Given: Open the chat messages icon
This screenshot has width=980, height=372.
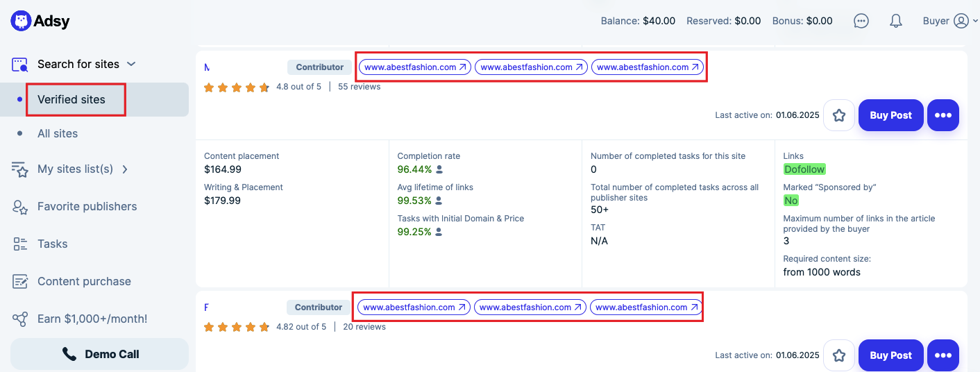Looking at the screenshot, I should coord(861,21).
